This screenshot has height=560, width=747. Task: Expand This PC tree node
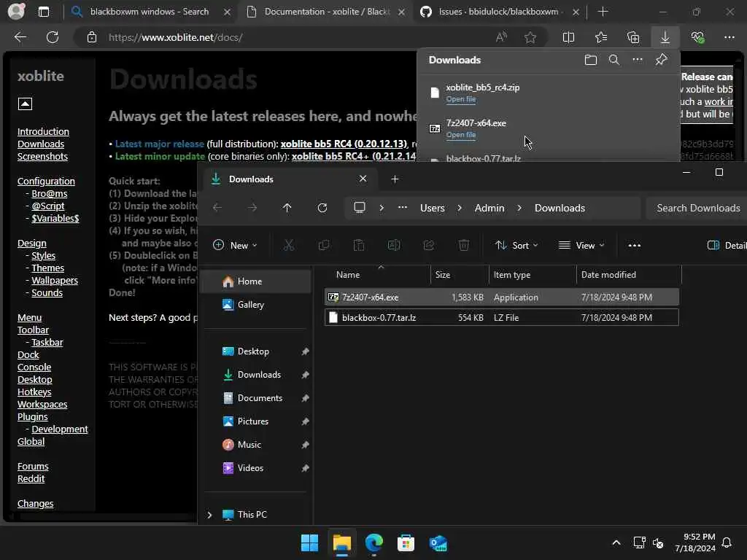(x=209, y=515)
